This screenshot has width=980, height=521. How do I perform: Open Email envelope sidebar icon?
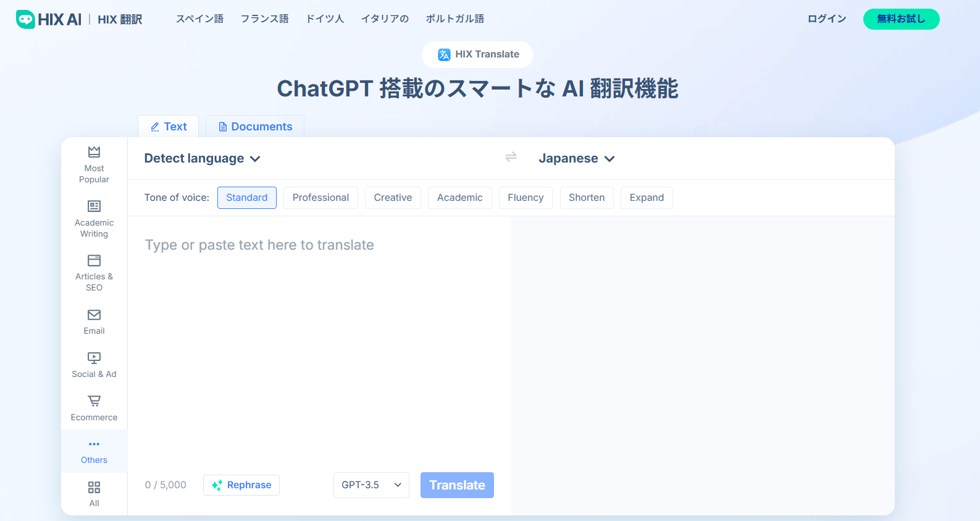tap(94, 315)
